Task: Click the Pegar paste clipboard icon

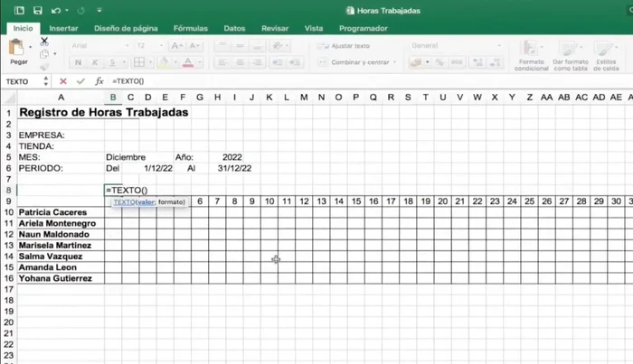Action: (16, 47)
